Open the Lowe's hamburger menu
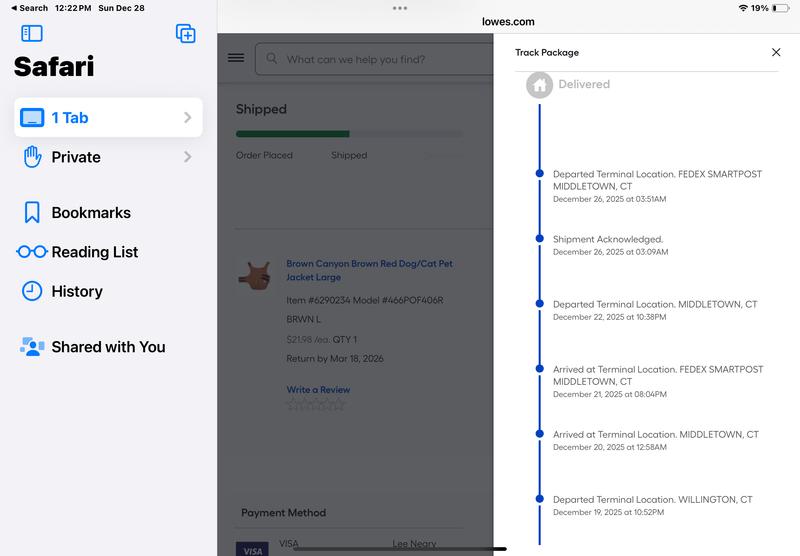This screenshot has width=800, height=556. (x=236, y=58)
